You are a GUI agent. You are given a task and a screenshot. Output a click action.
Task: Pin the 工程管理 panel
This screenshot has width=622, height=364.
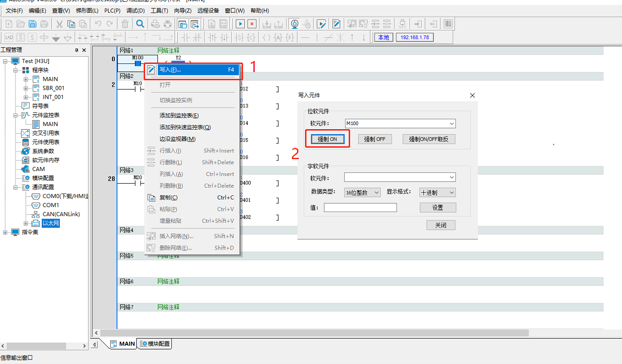click(77, 50)
